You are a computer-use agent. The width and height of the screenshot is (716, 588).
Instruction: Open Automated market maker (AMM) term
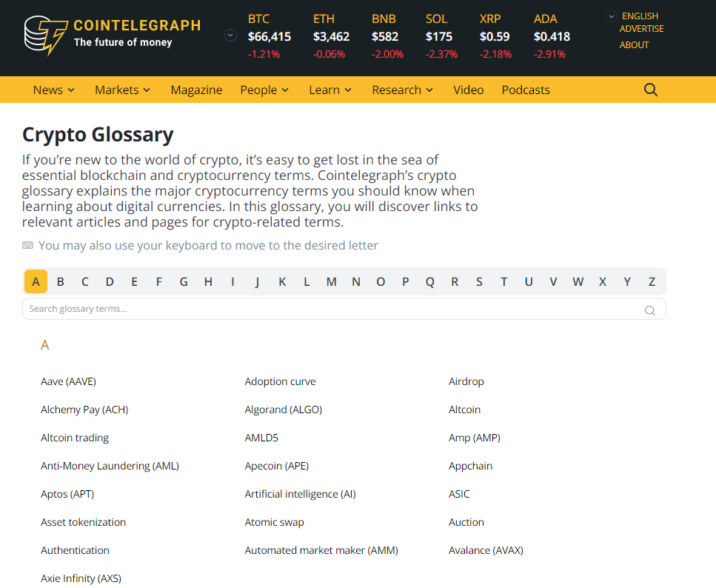pyautogui.click(x=321, y=550)
